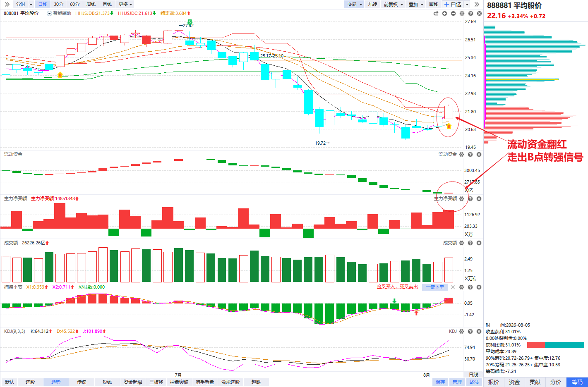Click the 一键下单 button
The width and height of the screenshot is (588, 387).
435,287
